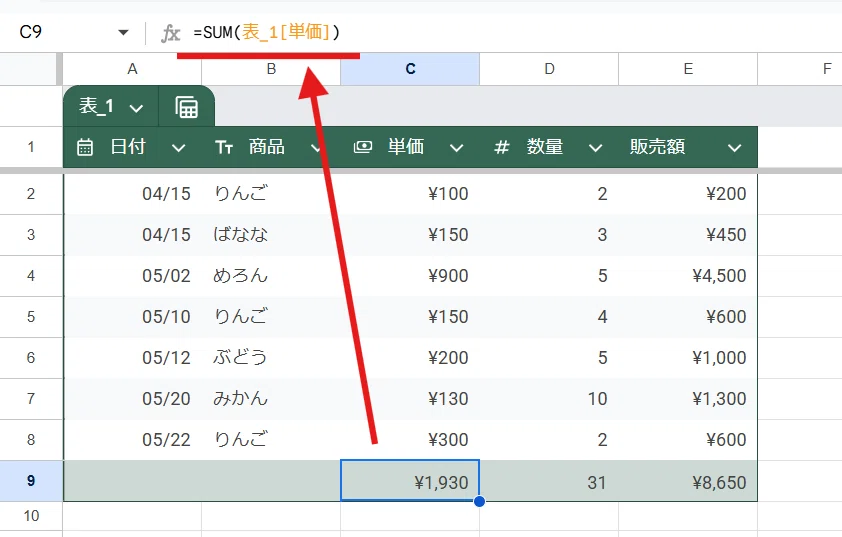The image size is (842, 537).
Task: Select the ¥130 unit price cell
Action: coord(410,399)
